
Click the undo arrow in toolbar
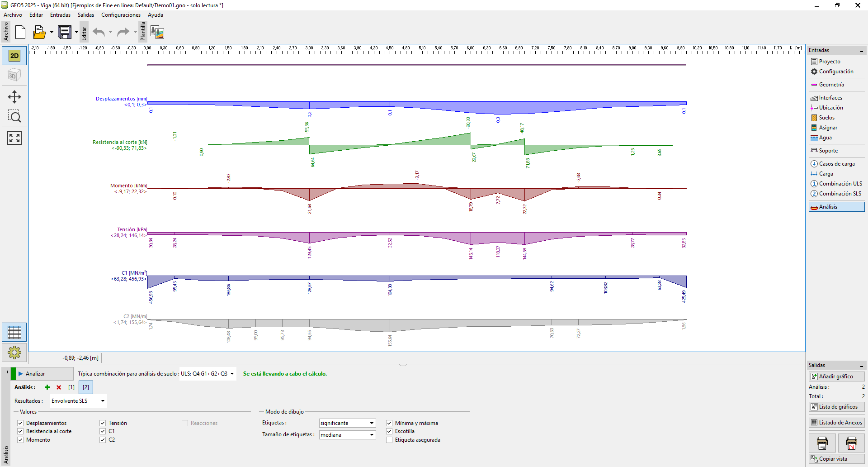99,32
